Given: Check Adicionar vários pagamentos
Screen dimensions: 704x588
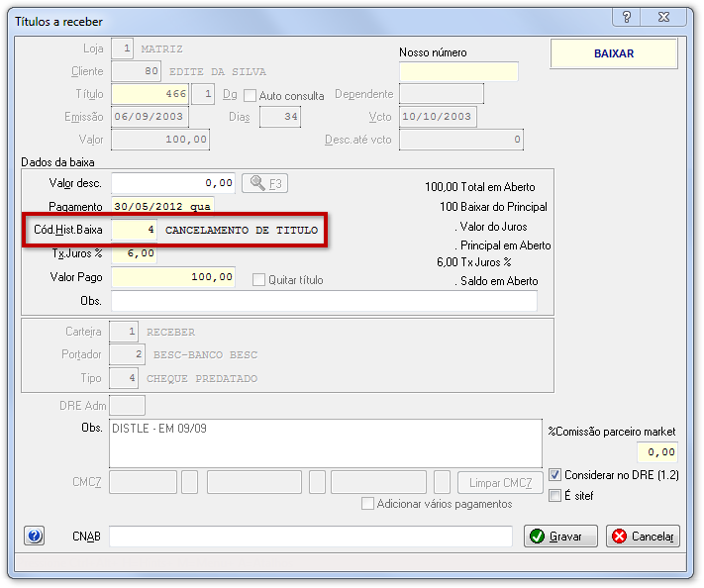Looking at the screenshot, I should [367, 504].
